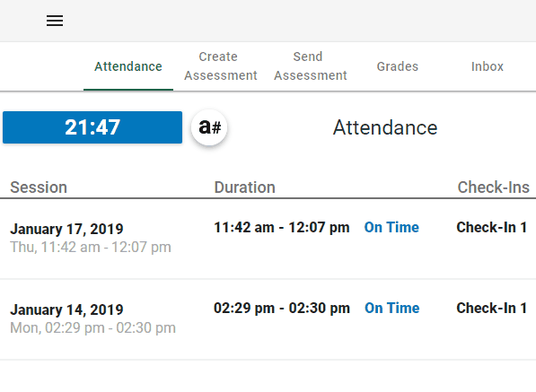
Task: Open the Inbox tab
Action: click(488, 66)
